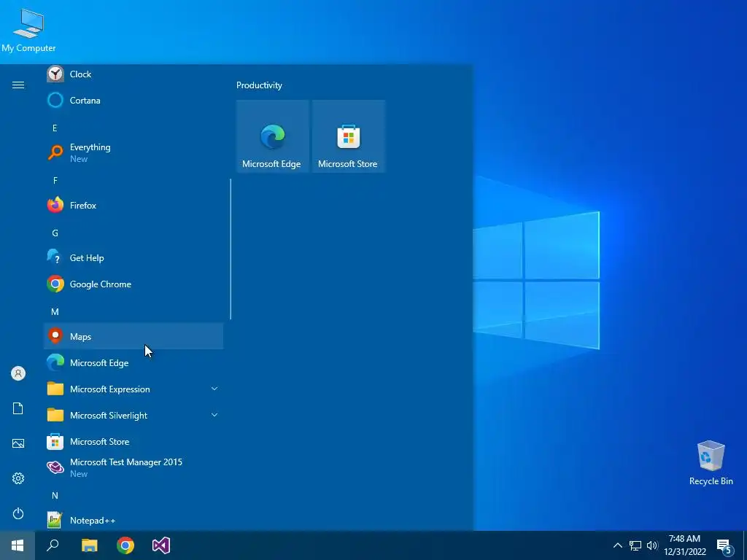Open taskbar Search magnifier
The image size is (747, 560).
pos(53,545)
